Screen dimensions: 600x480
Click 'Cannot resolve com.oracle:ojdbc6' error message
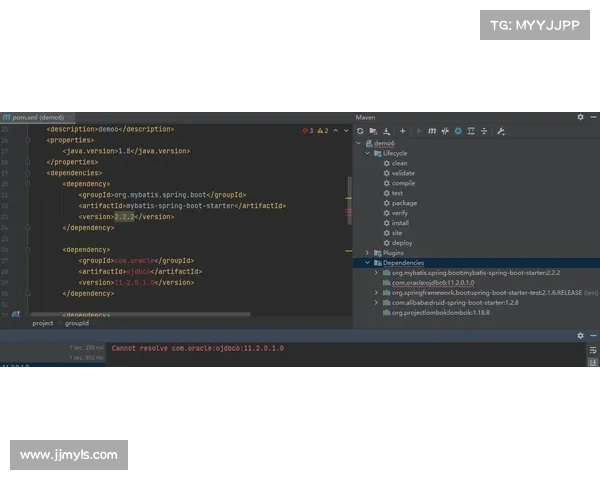[x=198, y=348]
